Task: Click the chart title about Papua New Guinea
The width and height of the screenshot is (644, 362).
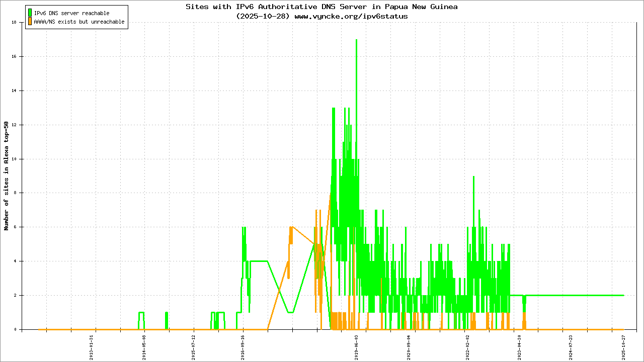Action: coord(321,7)
